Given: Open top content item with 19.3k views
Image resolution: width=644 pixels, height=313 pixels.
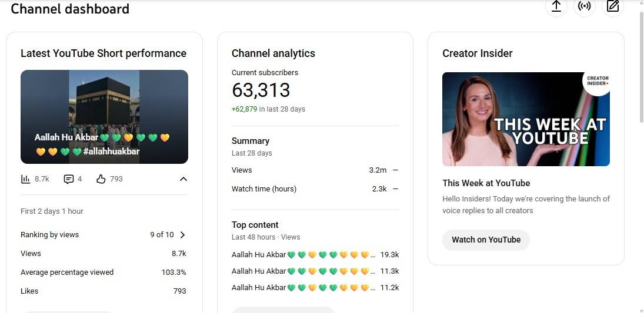Looking at the screenshot, I should (x=315, y=255).
